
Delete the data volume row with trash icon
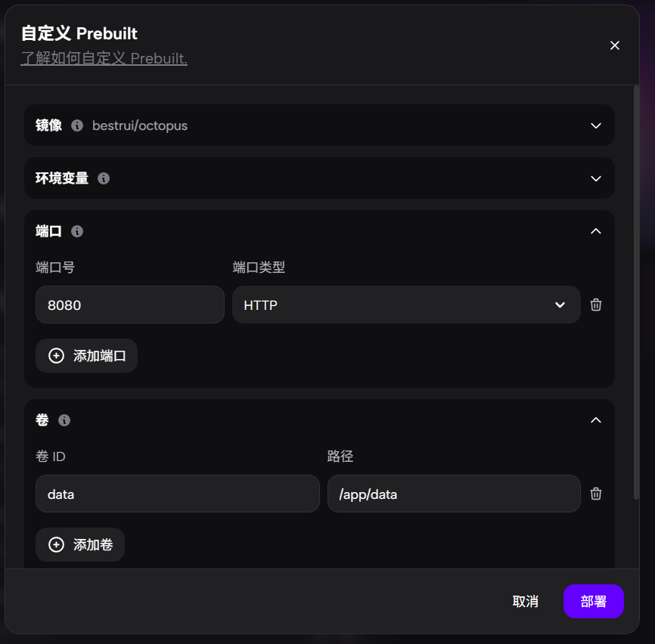pyautogui.click(x=596, y=494)
